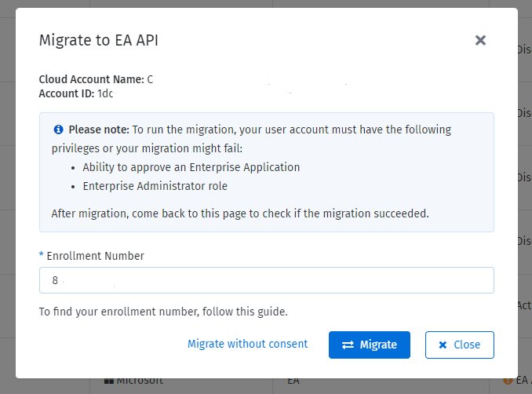Focus the Enrollment Number input field
532x394 pixels.
tap(266, 280)
